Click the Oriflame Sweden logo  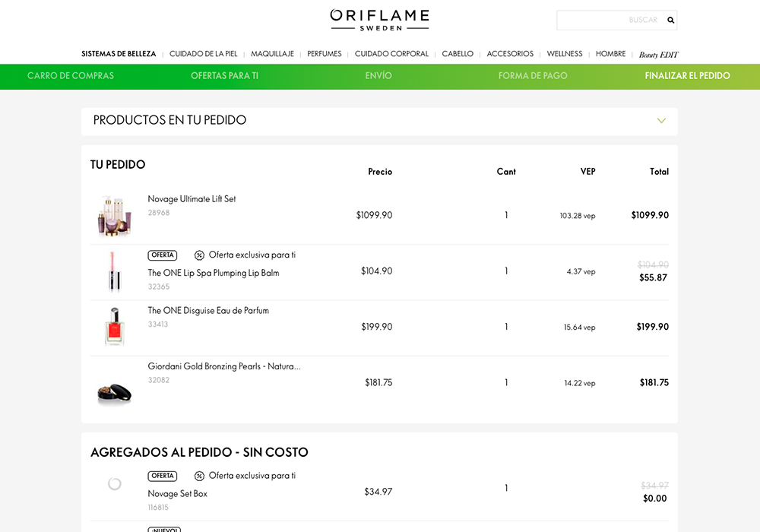click(380, 21)
